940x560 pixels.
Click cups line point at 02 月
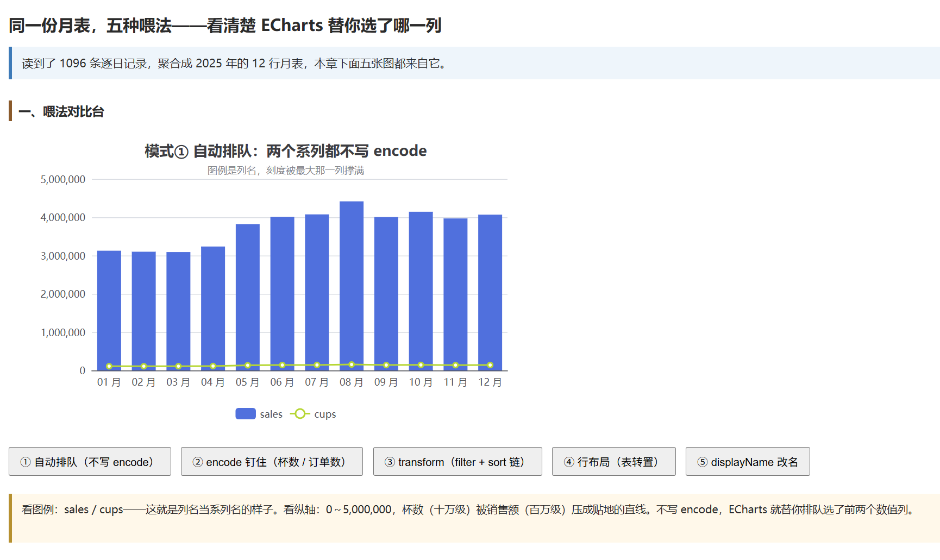click(144, 366)
